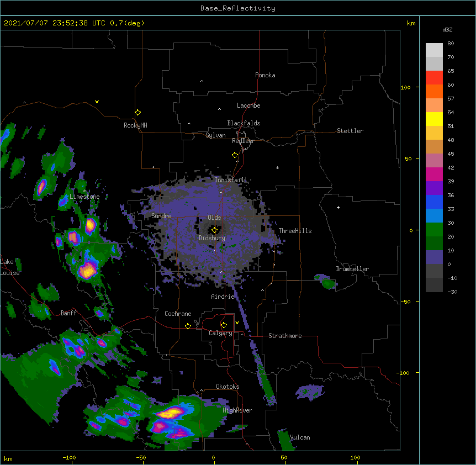Image resolution: width=476 pixels, height=465 pixels.
Task: Select the red 65-60 dBZ legend swatch
Action: click(434, 77)
